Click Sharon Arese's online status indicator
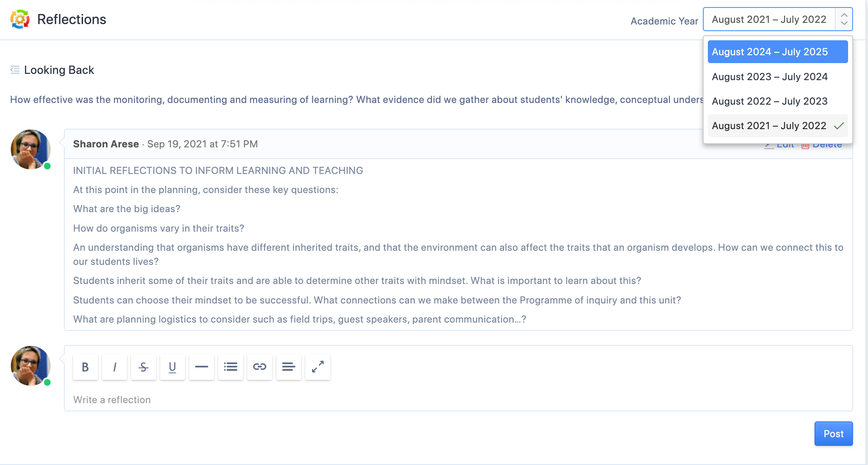This screenshot has height=465, width=868. coord(47,166)
